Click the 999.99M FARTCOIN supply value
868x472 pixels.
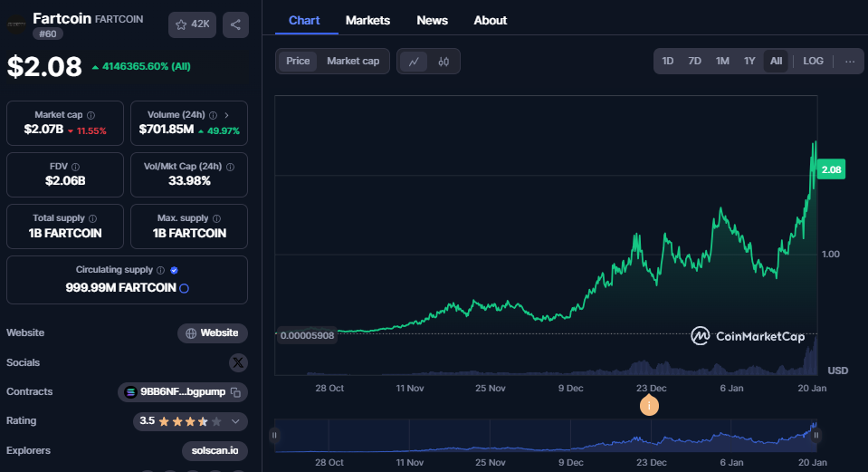pyautogui.click(x=120, y=287)
